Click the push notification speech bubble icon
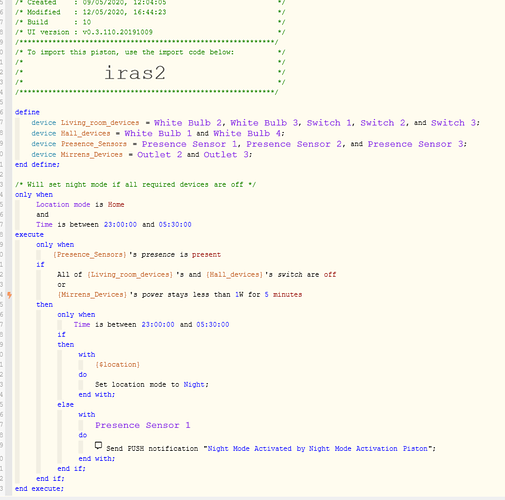Image resolution: width=505 pixels, height=500 pixels. pos(98,446)
